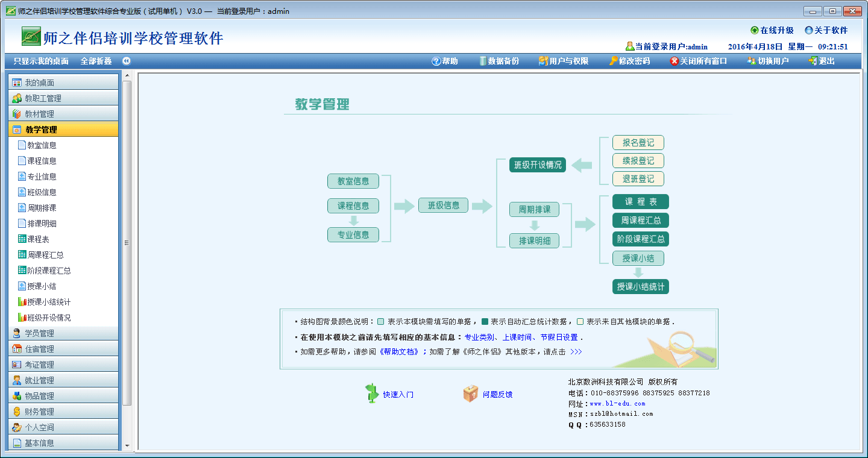868x458 pixels.
Task: Click the 班级信息 flowchart button
Action: click(443, 205)
